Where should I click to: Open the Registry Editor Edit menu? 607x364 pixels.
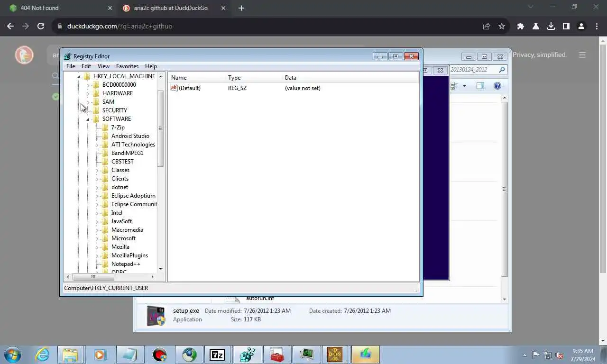pyautogui.click(x=86, y=66)
